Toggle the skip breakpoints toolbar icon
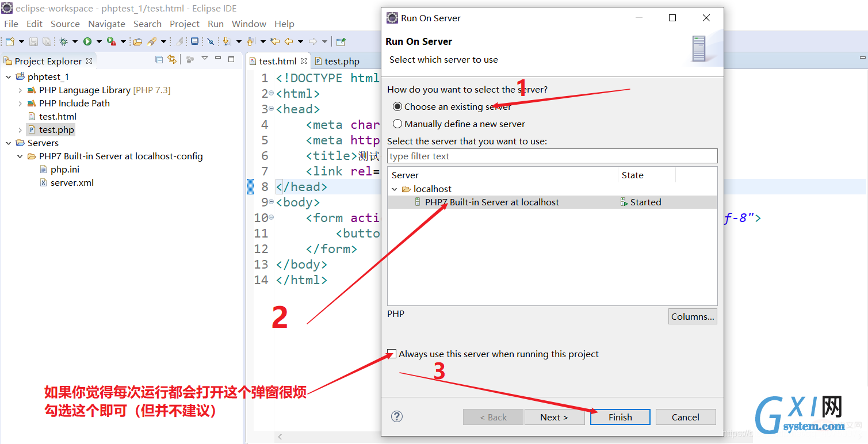 tap(211, 41)
